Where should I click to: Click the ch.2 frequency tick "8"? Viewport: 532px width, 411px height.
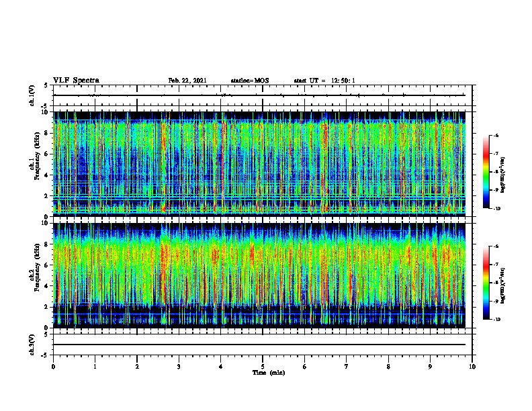pos(47,244)
